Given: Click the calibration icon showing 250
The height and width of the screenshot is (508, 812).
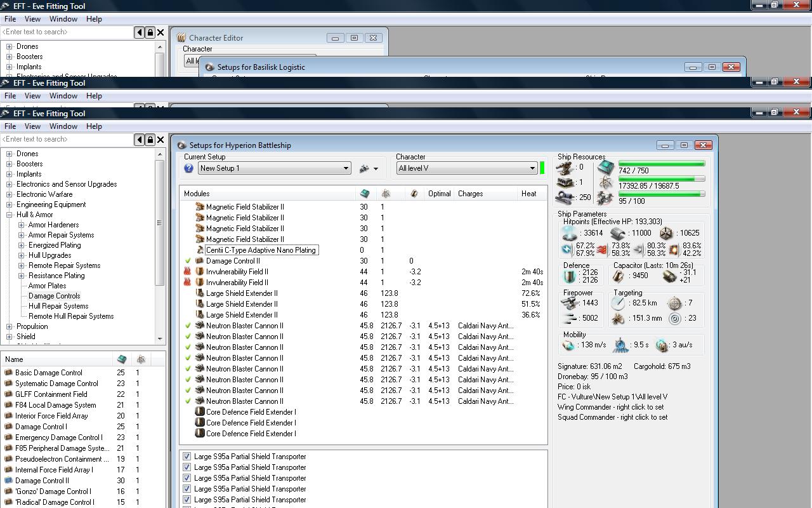Looking at the screenshot, I should click(565, 197).
